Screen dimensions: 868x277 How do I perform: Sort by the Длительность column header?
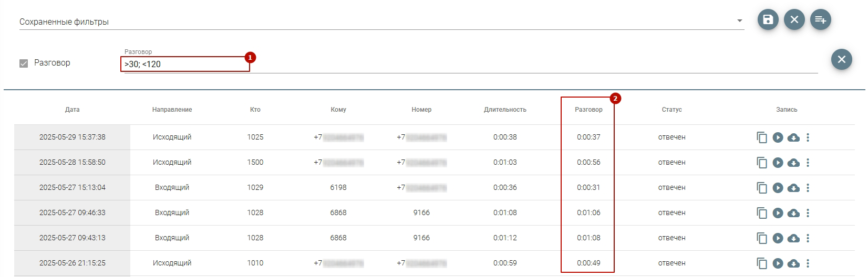click(505, 110)
